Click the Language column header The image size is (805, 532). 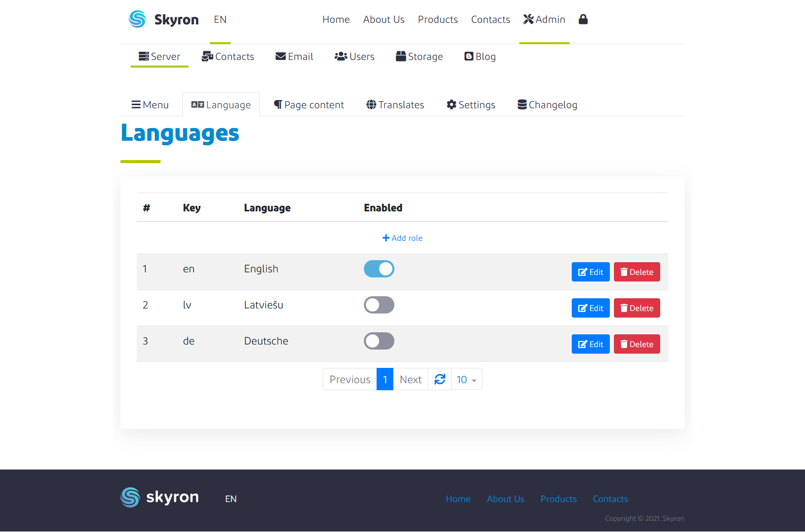coord(267,208)
